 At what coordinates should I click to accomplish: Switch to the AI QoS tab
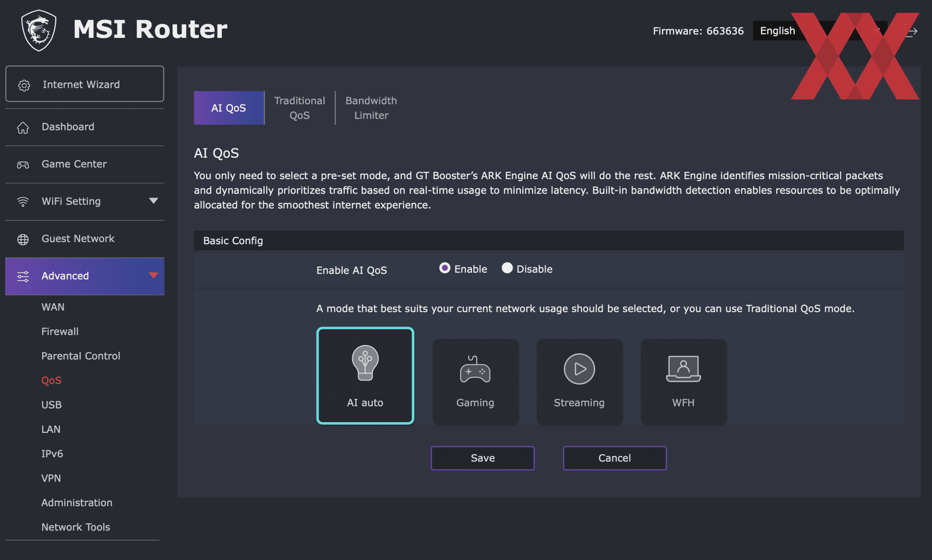click(229, 108)
